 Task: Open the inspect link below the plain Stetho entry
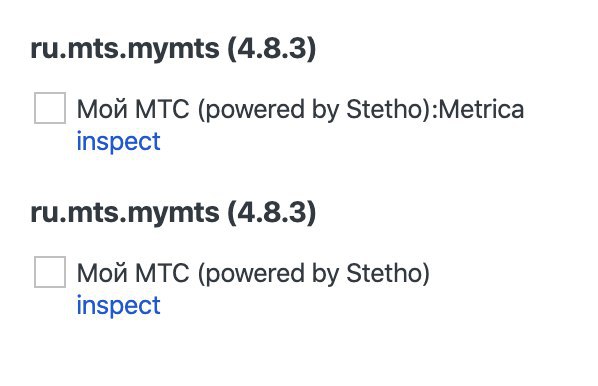tap(119, 306)
